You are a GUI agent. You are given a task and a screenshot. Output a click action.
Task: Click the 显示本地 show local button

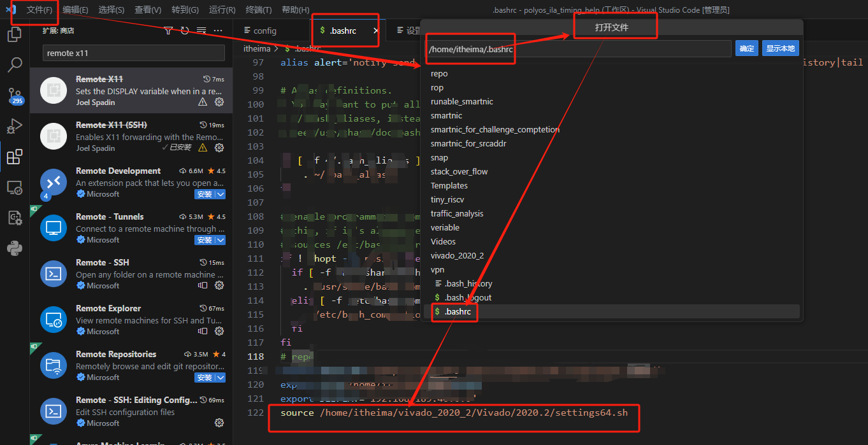pyautogui.click(x=780, y=48)
